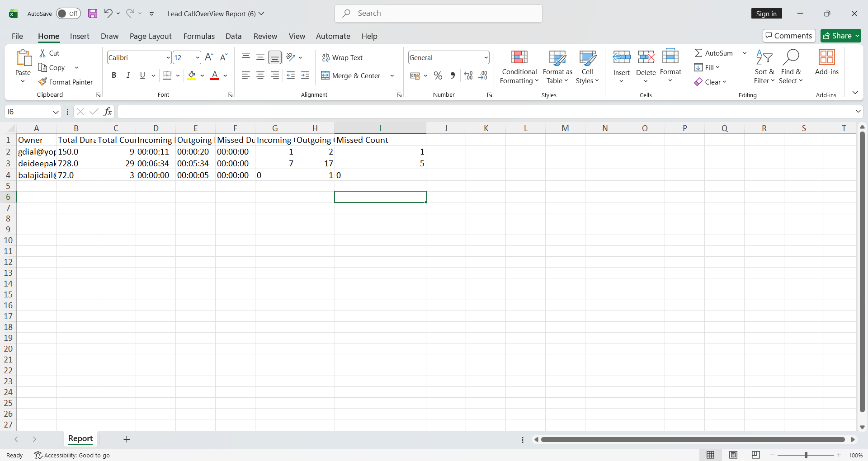Image resolution: width=868 pixels, height=461 pixels.
Task: Apply percent style format
Action: coord(438,76)
